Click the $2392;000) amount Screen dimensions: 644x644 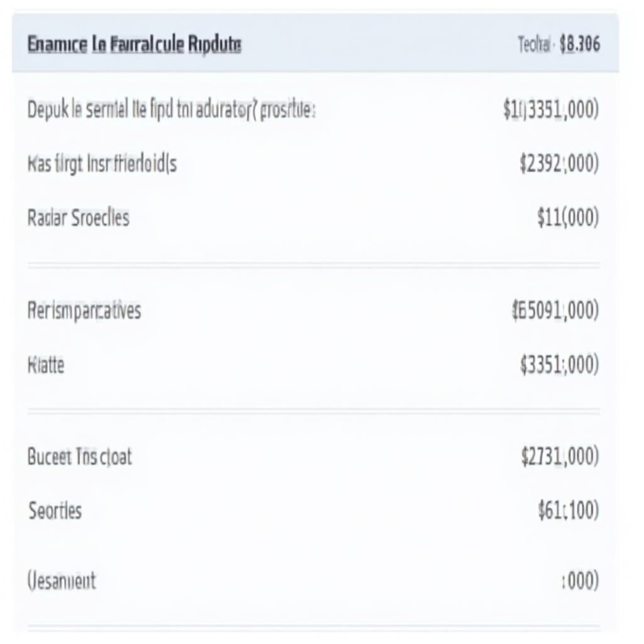(559, 164)
